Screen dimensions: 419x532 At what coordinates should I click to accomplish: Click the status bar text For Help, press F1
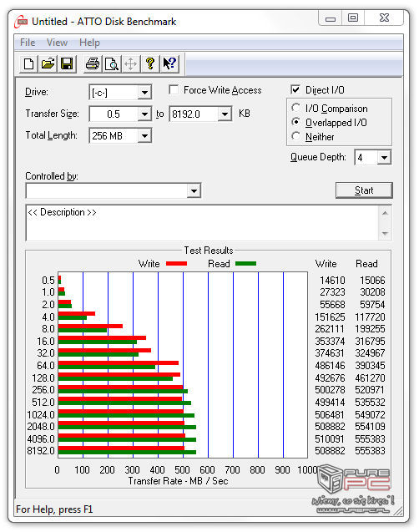click(x=54, y=509)
